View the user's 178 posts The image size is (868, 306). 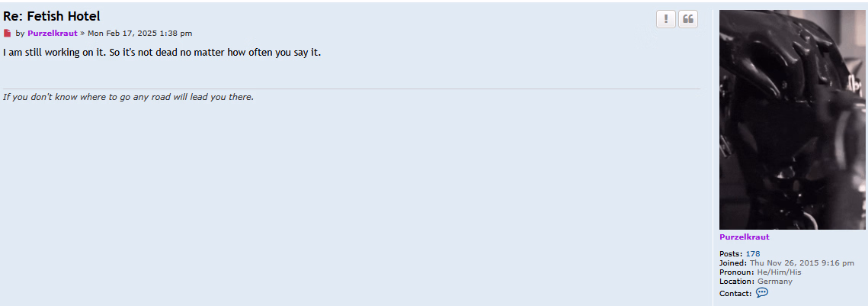point(752,254)
